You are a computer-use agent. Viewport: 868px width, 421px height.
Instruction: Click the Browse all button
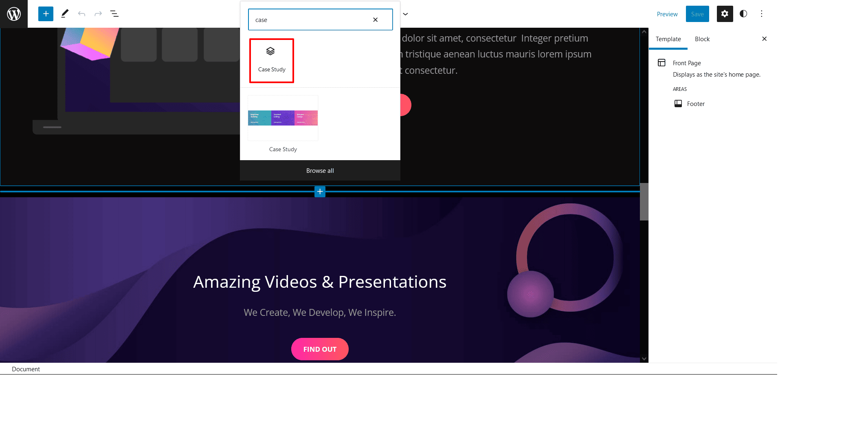click(x=320, y=170)
